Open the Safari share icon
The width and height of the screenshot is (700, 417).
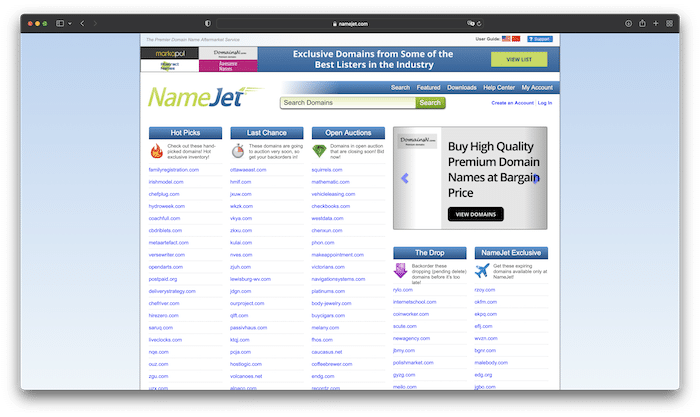point(642,22)
